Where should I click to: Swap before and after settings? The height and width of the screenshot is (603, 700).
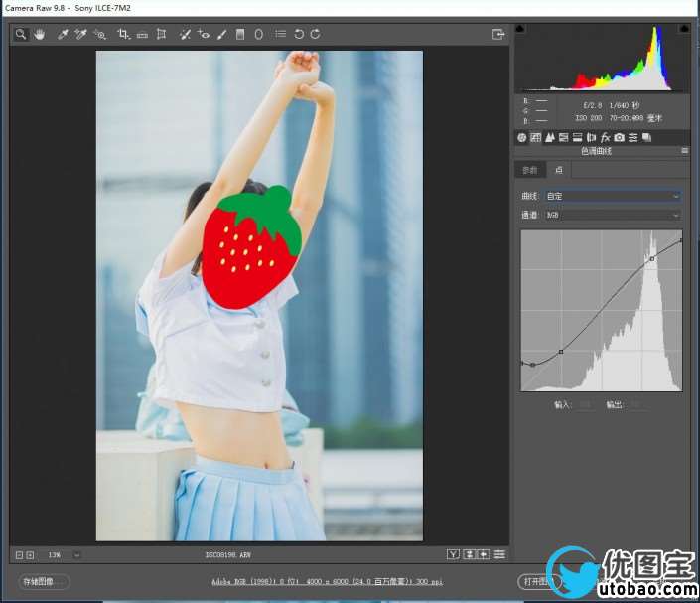point(469,554)
